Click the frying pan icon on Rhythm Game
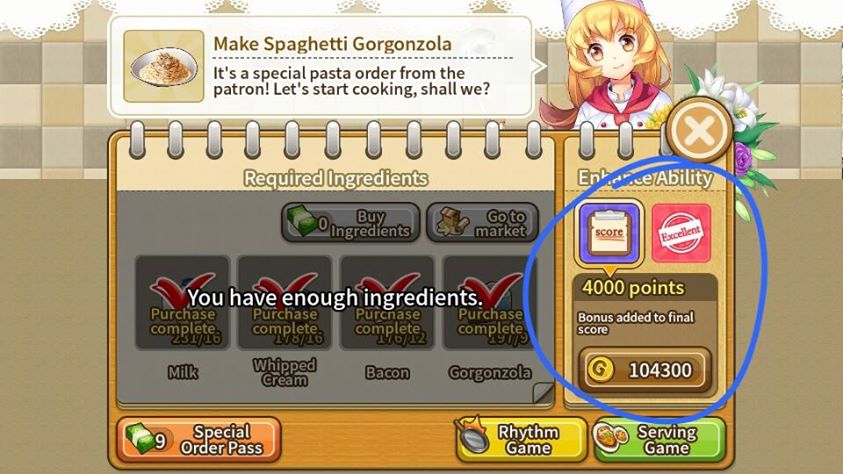 tap(473, 434)
